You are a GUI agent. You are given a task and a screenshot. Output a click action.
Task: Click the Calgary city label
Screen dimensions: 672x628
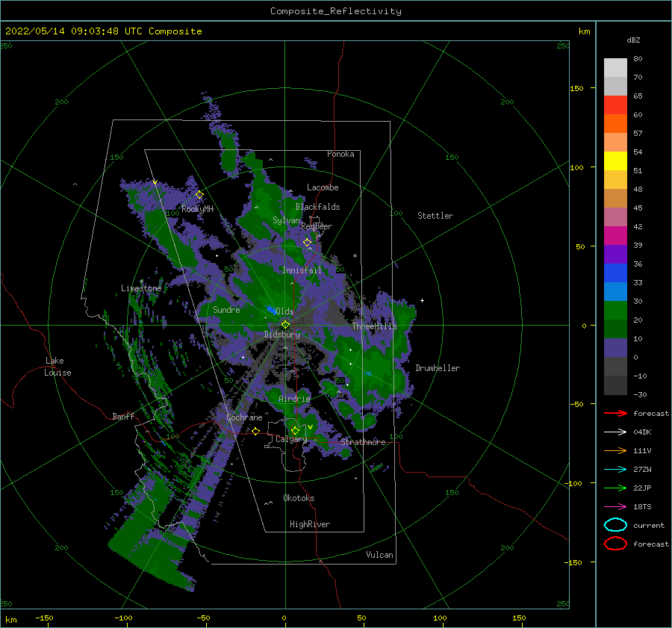tap(291, 439)
